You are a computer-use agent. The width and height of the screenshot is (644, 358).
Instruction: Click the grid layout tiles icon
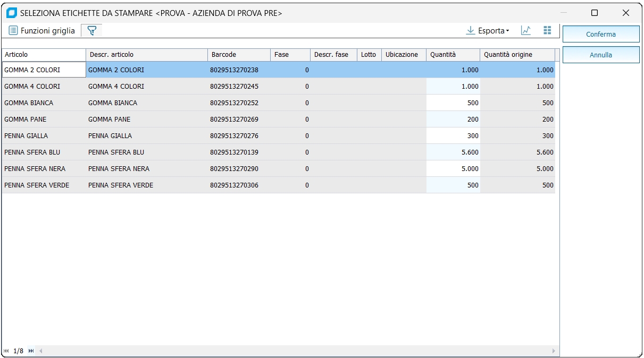pos(547,31)
